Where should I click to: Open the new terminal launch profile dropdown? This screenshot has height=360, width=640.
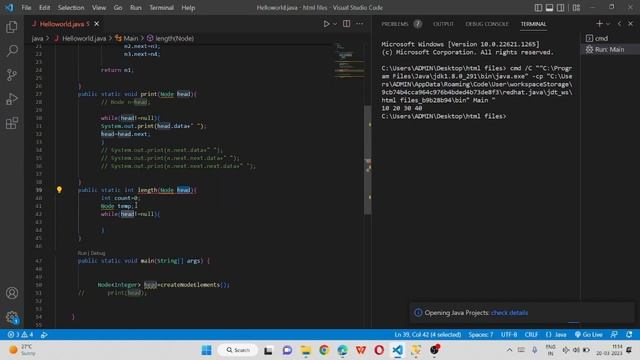(x=608, y=24)
